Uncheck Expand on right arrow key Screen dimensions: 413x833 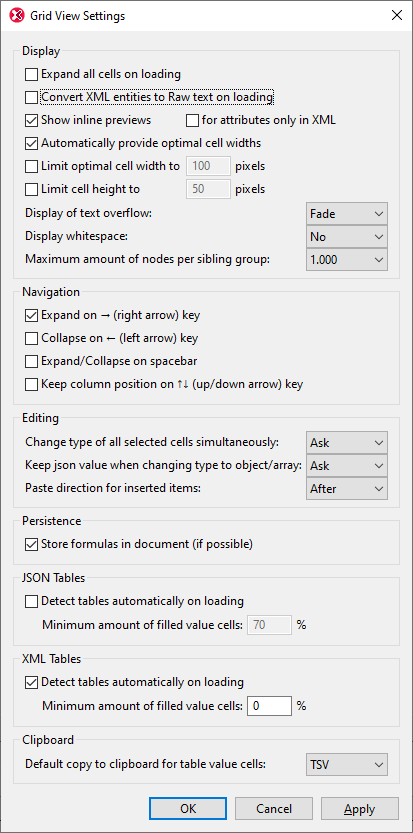(x=32, y=315)
